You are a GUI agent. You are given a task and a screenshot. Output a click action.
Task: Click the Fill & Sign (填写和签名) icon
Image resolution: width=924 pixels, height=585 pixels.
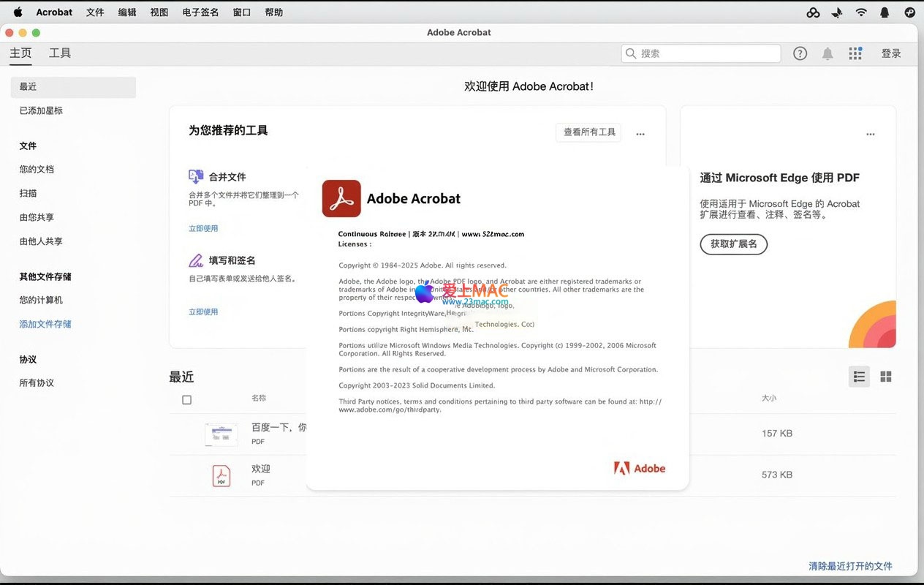(196, 260)
